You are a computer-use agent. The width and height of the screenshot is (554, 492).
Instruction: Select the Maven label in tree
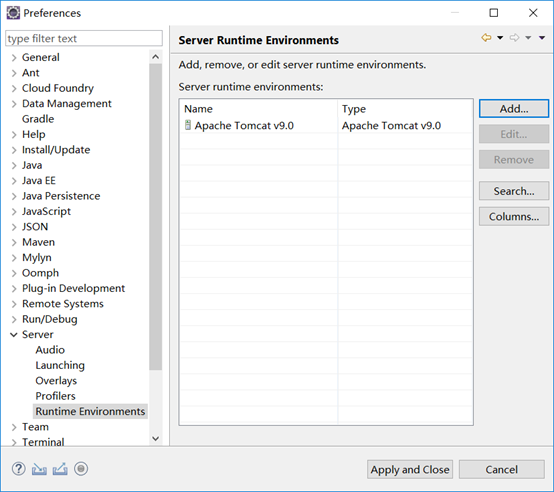[x=38, y=242]
